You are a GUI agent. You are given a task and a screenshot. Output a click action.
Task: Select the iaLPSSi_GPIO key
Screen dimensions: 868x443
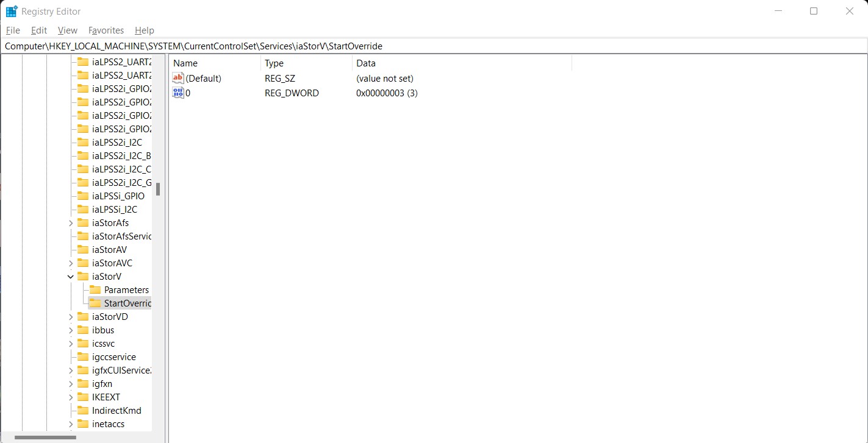pyautogui.click(x=118, y=196)
